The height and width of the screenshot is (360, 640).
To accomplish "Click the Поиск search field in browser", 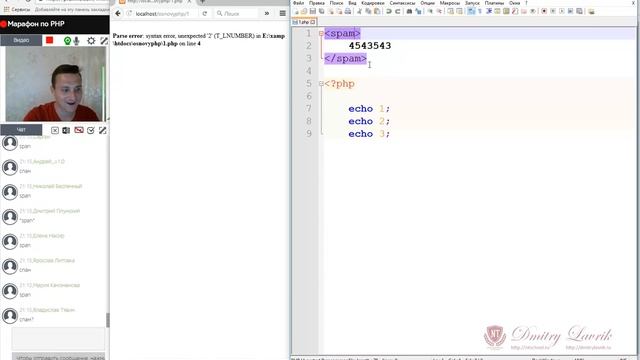I will coord(237,13).
